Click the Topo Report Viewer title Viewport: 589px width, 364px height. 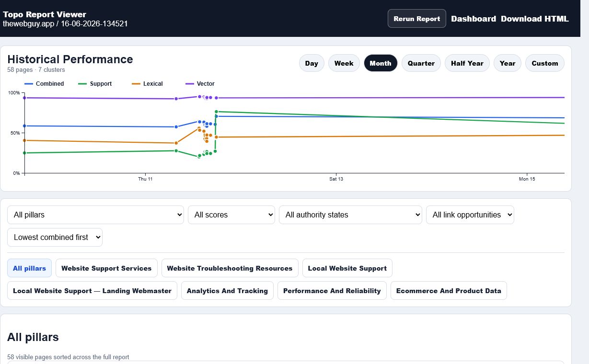[45, 14]
